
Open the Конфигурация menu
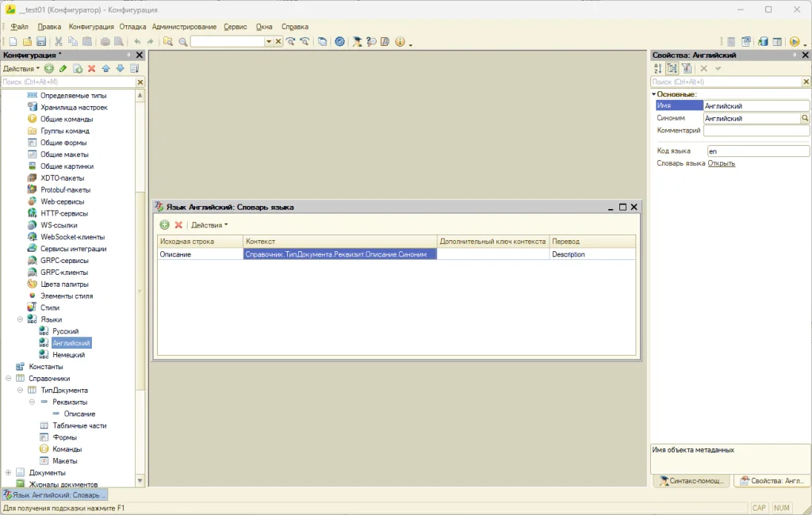tap(91, 26)
